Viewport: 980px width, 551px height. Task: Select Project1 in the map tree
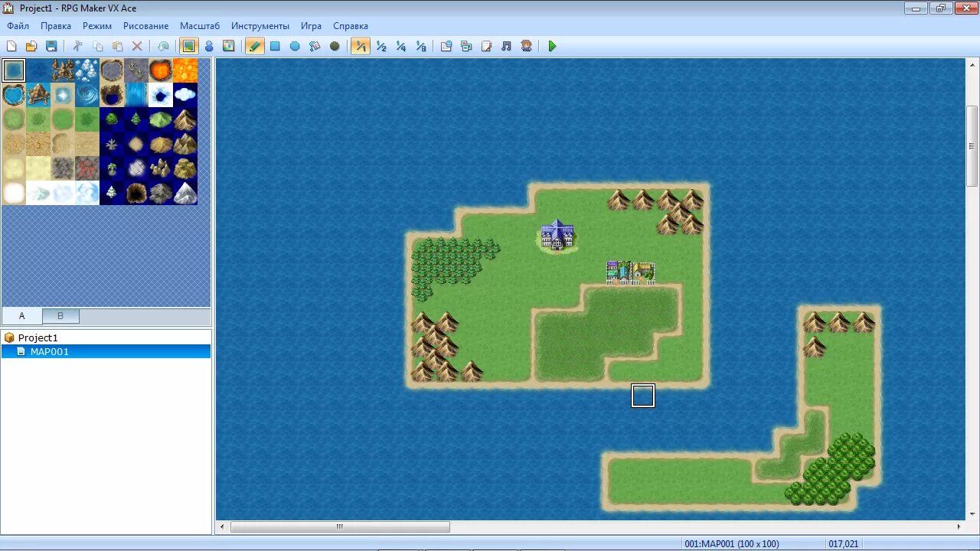click(38, 337)
